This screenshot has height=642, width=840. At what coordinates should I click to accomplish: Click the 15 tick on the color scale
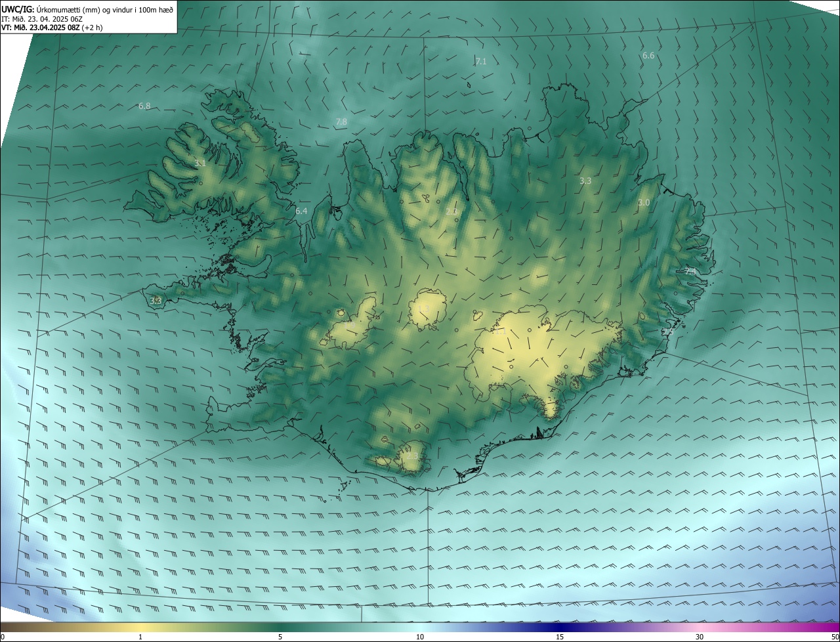click(560, 637)
